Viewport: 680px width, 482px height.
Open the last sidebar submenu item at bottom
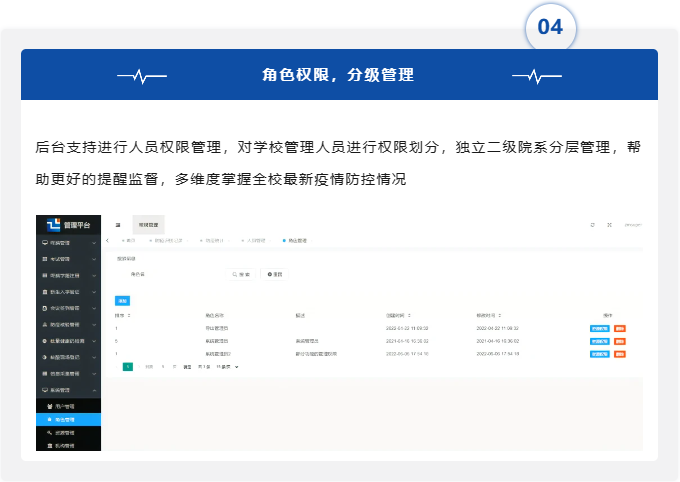(62, 445)
